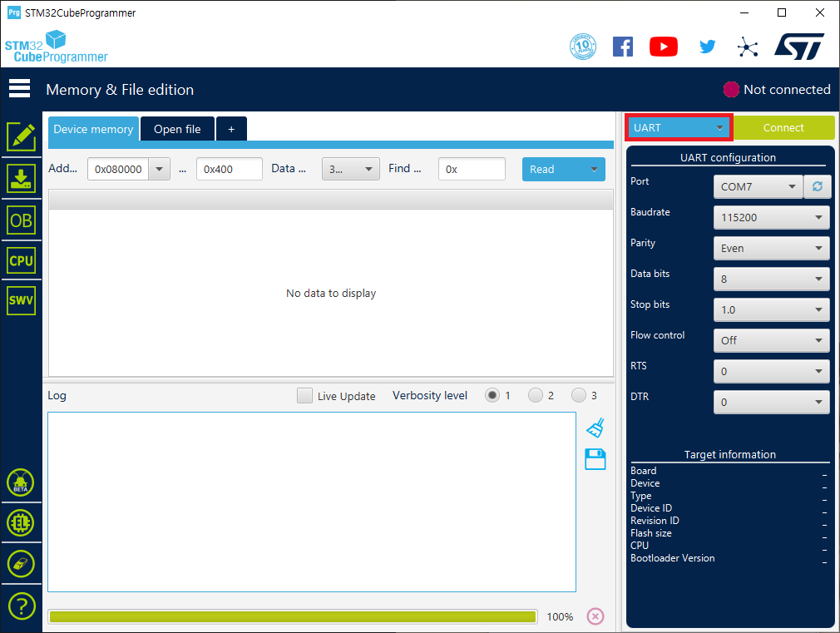
Task: Expand the address 0x080000 dropdown arrow
Action: pos(159,169)
